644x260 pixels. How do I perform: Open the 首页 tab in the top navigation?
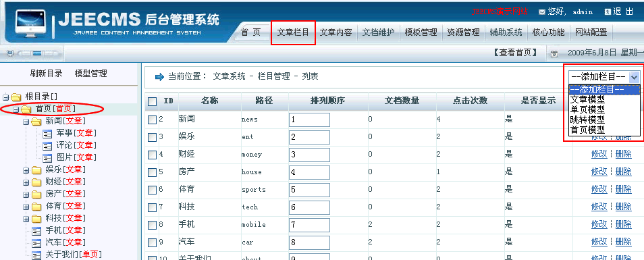click(251, 32)
